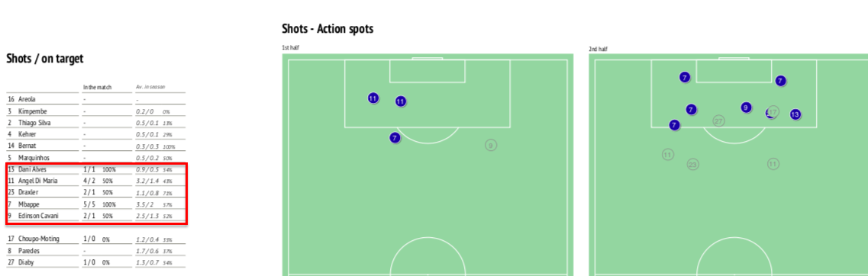Viewport: 868px width, 276px height.
Task: Click the solid 7 marker on 1st half pitch
Action: click(394, 138)
